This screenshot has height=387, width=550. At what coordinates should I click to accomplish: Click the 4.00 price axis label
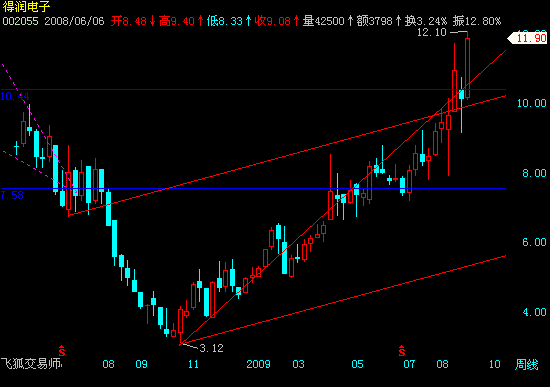[534, 312]
